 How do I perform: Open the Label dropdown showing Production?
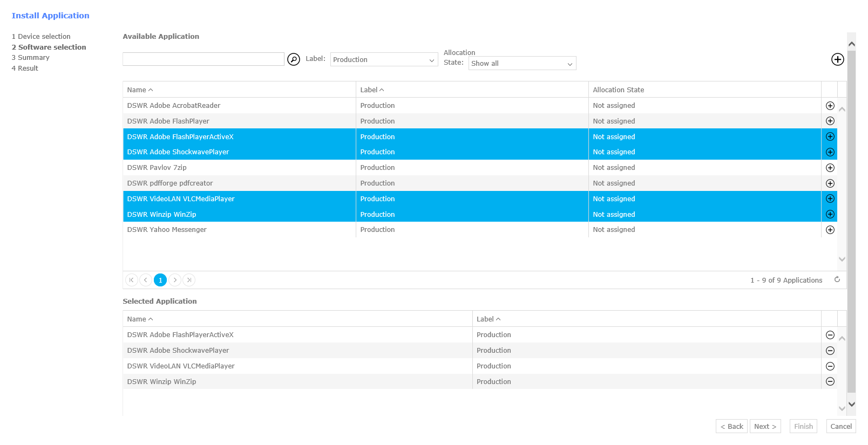pos(384,59)
